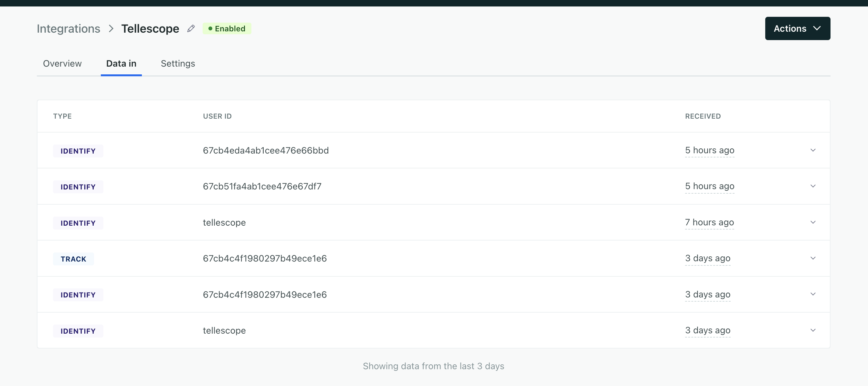Click the IDENTIFY badge for 67cb4eda4ab1cee476e66bbd
This screenshot has width=868, height=386.
(x=78, y=151)
